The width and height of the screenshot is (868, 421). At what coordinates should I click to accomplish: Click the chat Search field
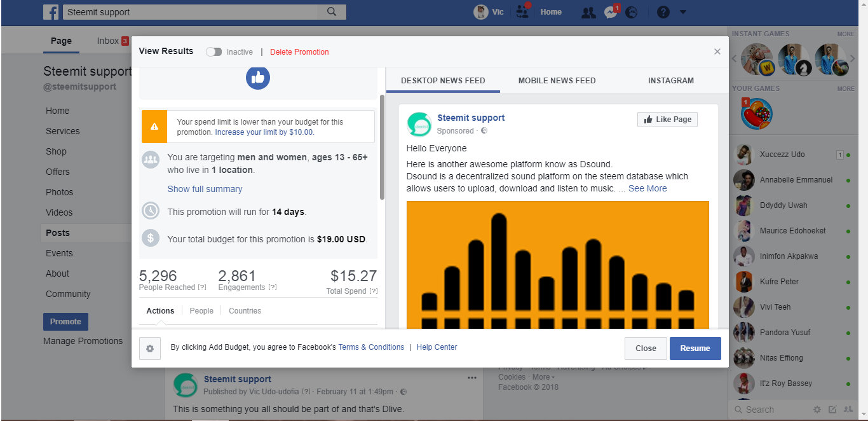(x=770, y=410)
